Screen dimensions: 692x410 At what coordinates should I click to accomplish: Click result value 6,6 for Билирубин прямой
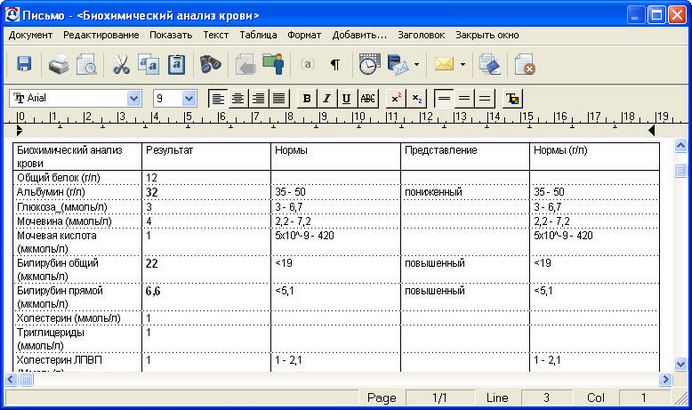click(206, 297)
